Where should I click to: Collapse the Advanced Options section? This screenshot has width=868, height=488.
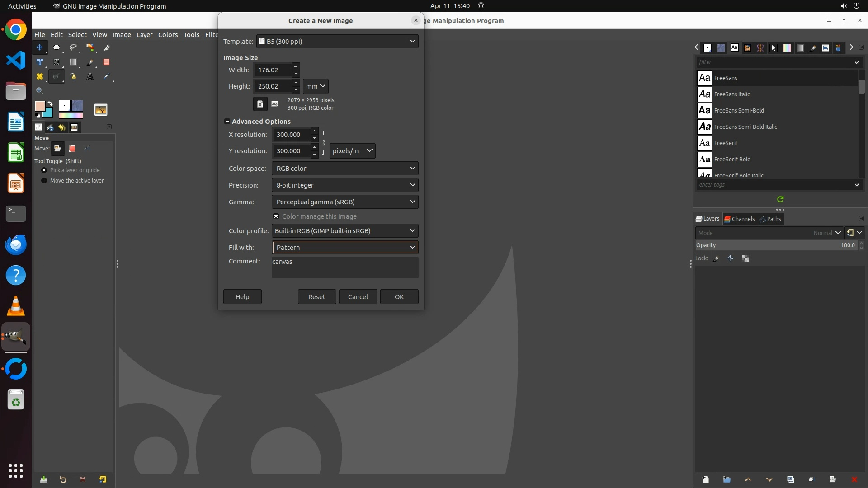(227, 122)
